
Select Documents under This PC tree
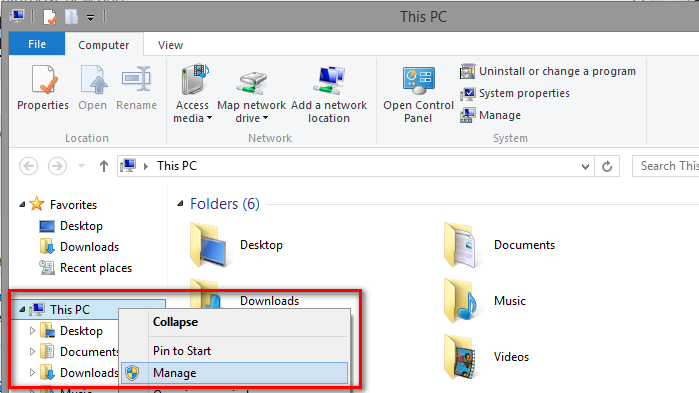pos(78,352)
